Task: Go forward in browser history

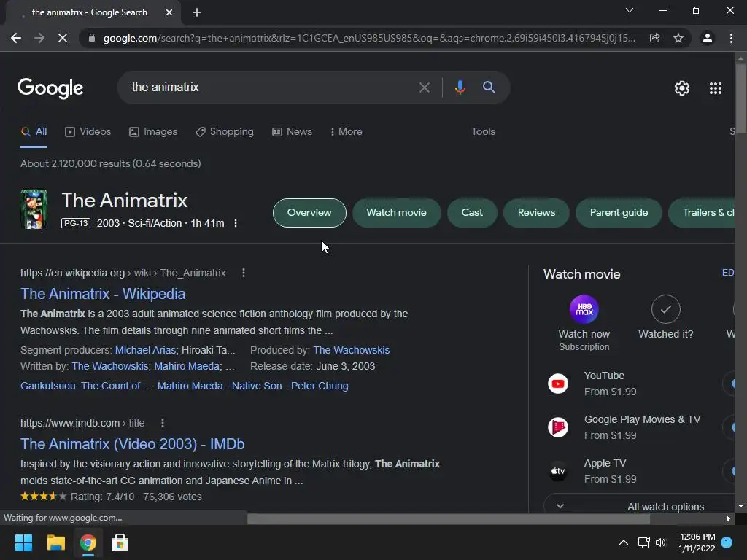Action: pyautogui.click(x=39, y=38)
